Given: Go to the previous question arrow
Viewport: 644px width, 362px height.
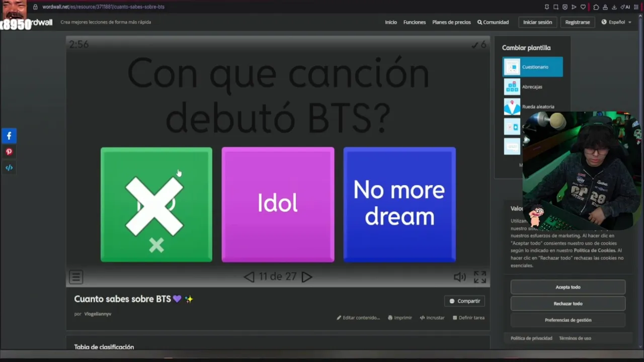Looking at the screenshot, I should (x=249, y=277).
